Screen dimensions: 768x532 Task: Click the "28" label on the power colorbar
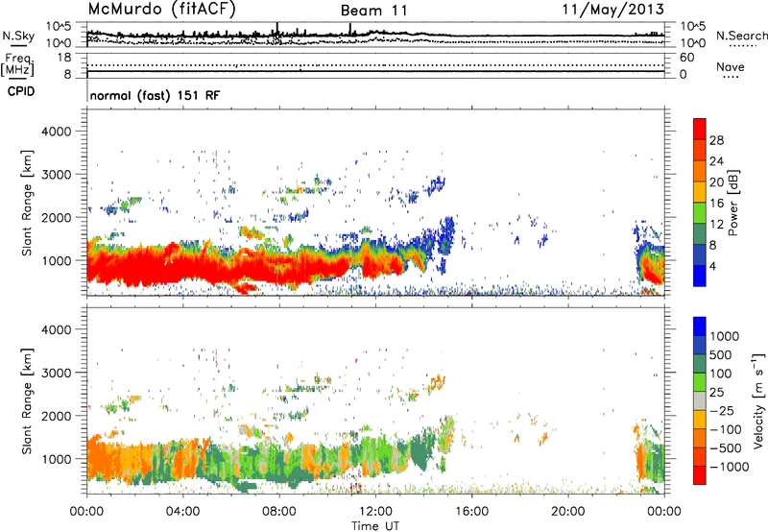pos(716,140)
